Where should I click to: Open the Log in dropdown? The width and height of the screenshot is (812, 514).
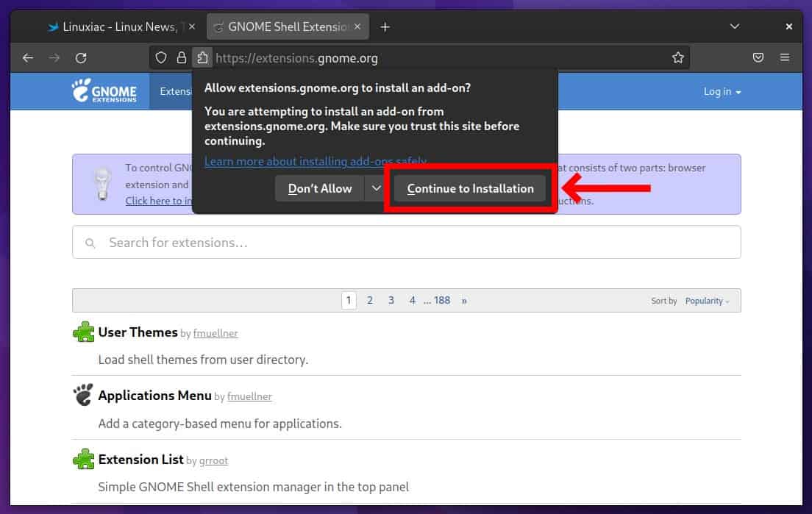722,91
